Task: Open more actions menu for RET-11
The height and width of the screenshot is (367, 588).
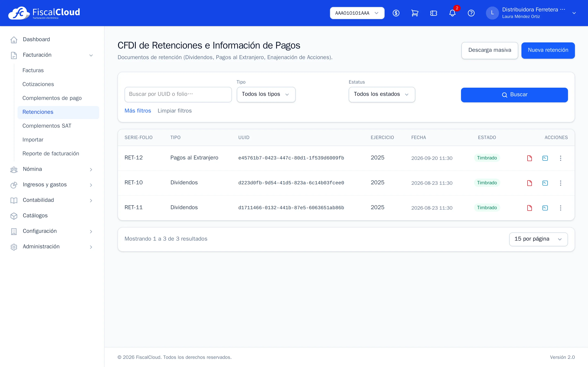Action: [x=561, y=208]
